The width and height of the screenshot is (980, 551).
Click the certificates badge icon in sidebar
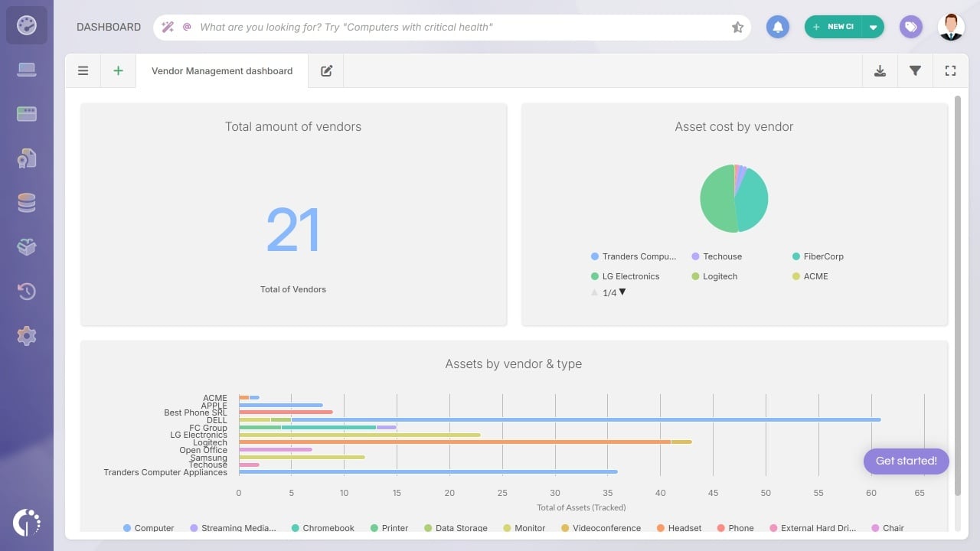(27, 158)
